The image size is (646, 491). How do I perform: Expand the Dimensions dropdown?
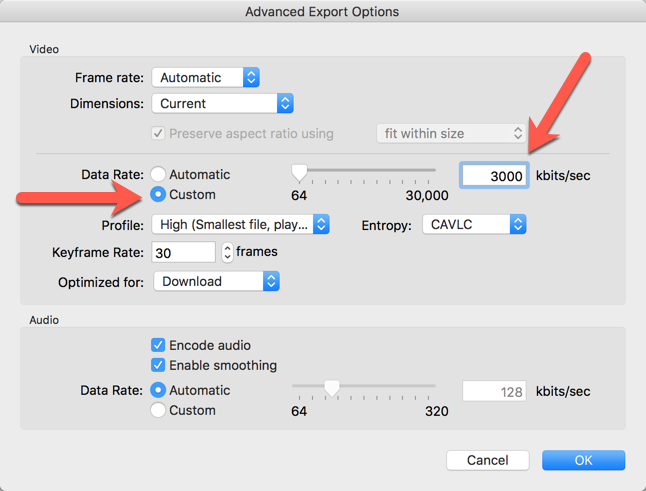tap(222, 103)
